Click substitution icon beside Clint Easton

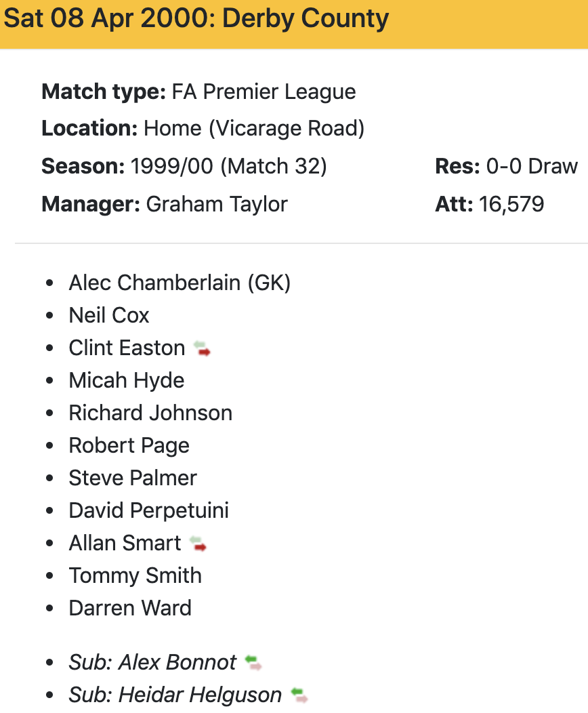pos(202,349)
